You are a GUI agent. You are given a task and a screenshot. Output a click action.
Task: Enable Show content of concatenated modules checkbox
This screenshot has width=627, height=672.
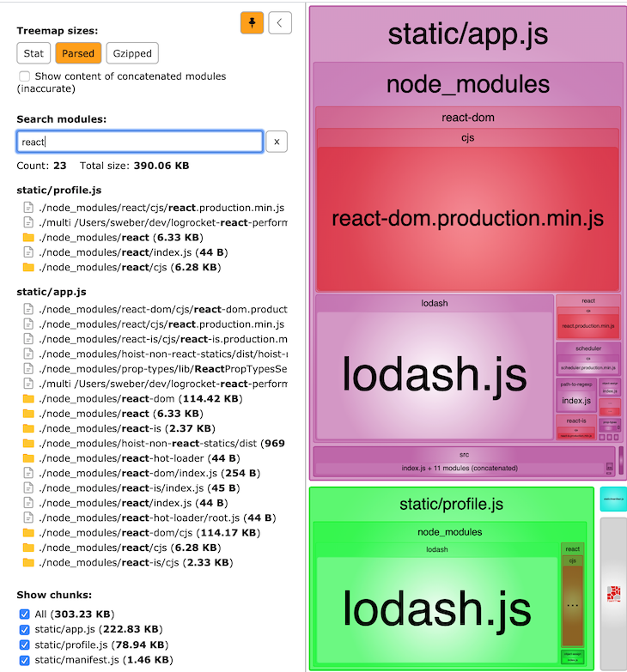tap(24, 76)
